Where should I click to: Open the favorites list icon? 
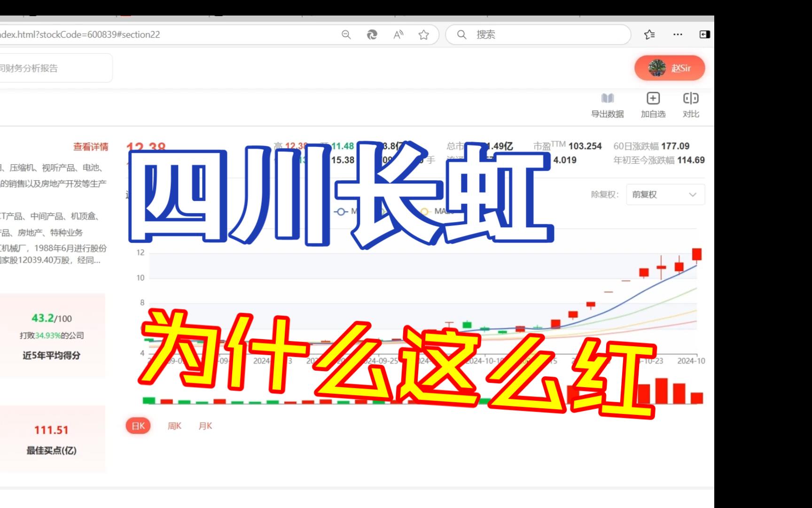point(650,34)
